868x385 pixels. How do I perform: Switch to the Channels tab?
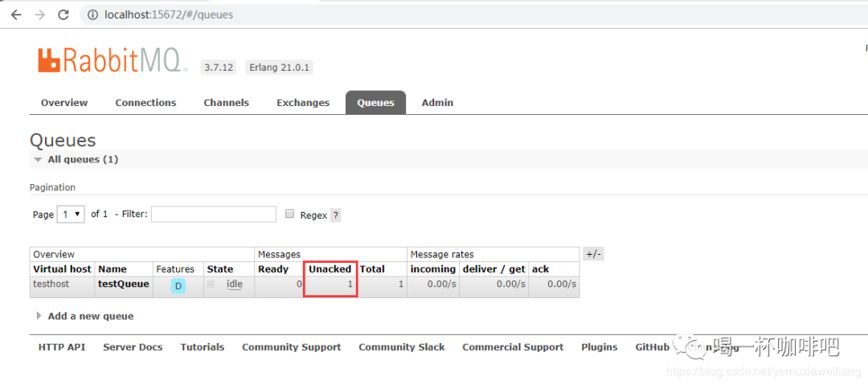pyautogui.click(x=227, y=103)
